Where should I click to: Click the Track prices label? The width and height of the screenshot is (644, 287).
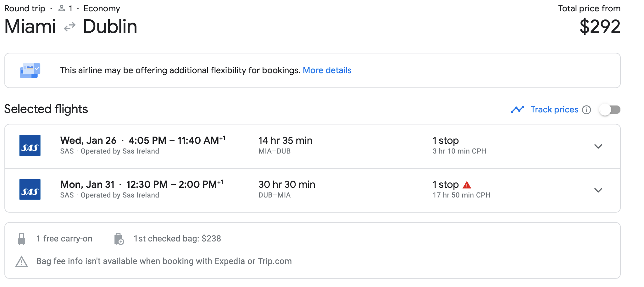tap(554, 110)
